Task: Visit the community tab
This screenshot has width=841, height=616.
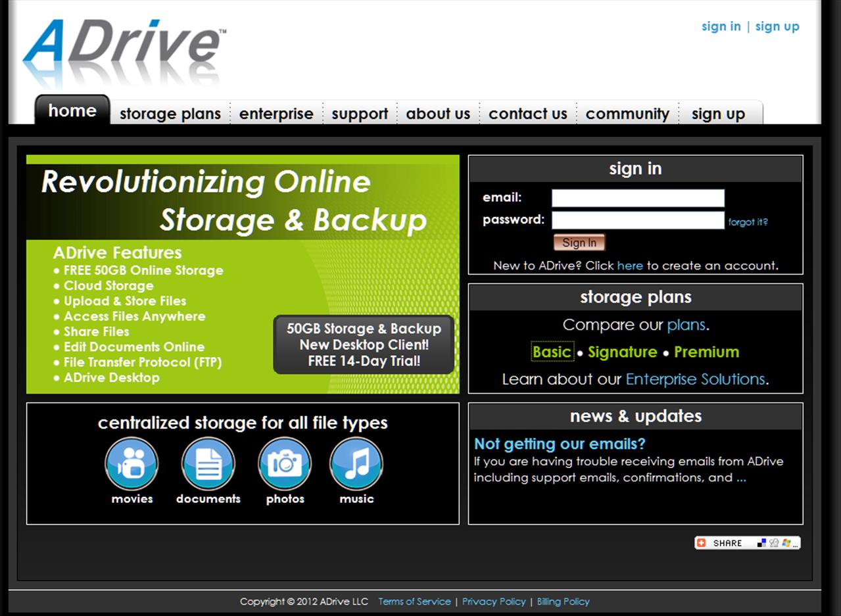Action: (627, 114)
